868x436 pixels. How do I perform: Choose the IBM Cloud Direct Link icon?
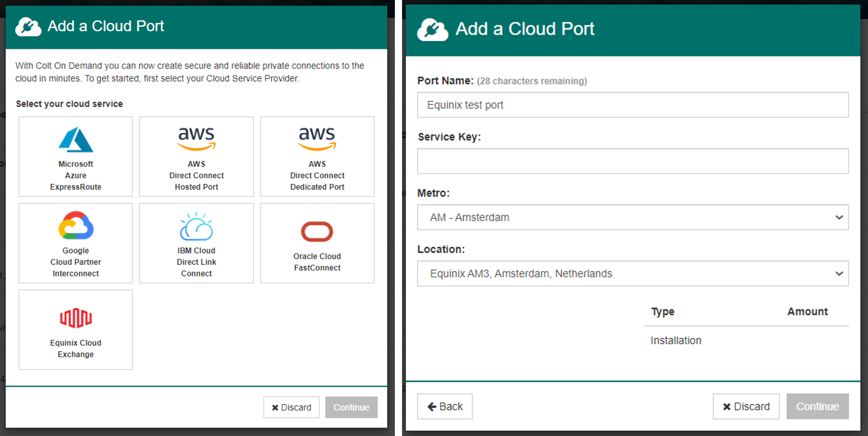point(196,226)
